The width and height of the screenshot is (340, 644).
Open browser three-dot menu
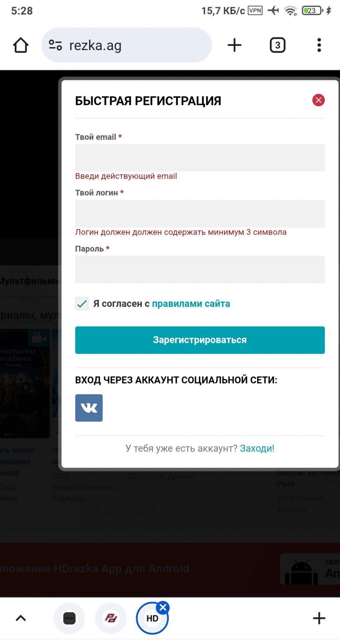(319, 45)
